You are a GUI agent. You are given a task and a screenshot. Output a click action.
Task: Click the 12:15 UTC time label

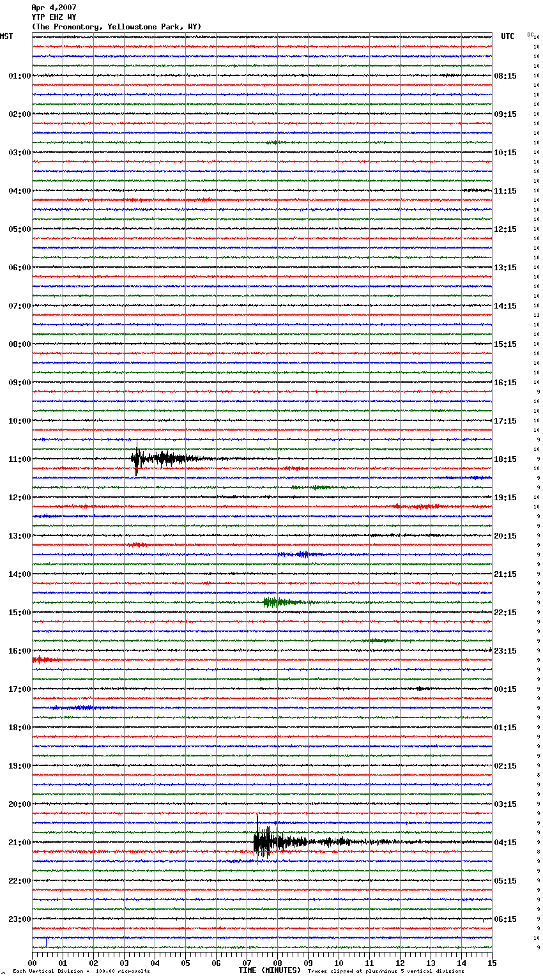tap(505, 229)
